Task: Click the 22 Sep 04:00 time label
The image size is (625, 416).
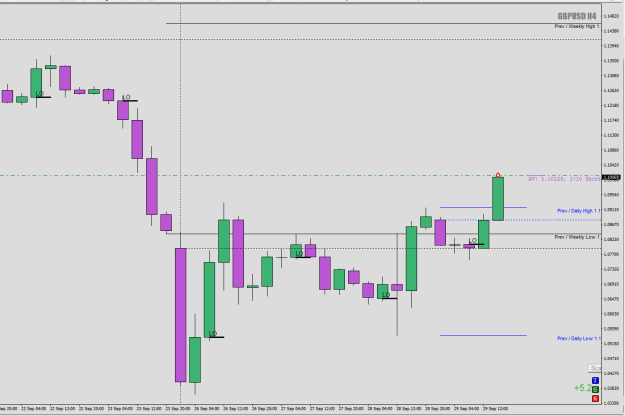Action: [x=33, y=408]
